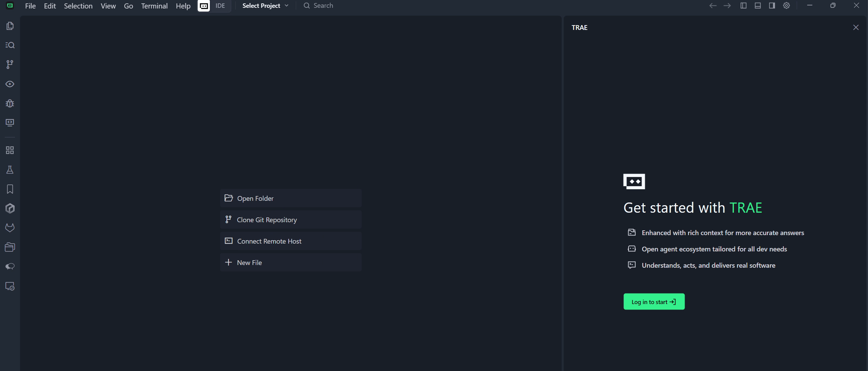Click the Log in to start button

[x=654, y=302]
